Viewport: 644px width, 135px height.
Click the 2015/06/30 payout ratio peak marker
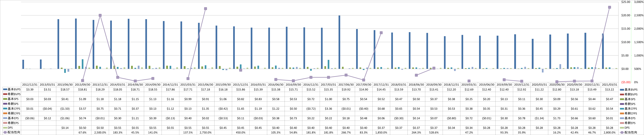[205, 9]
